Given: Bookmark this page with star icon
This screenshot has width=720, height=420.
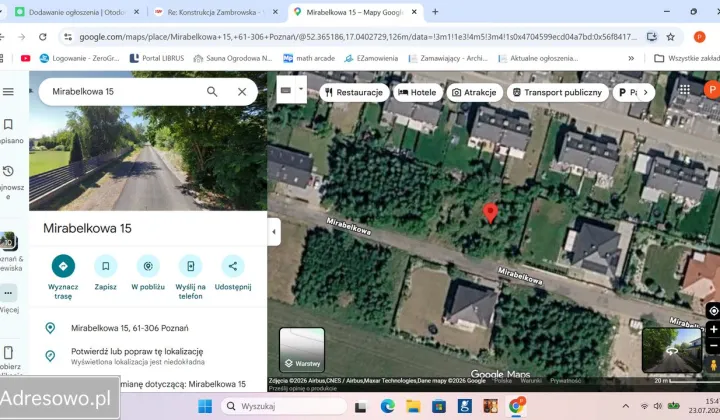Looking at the screenshot, I should tap(671, 37).
